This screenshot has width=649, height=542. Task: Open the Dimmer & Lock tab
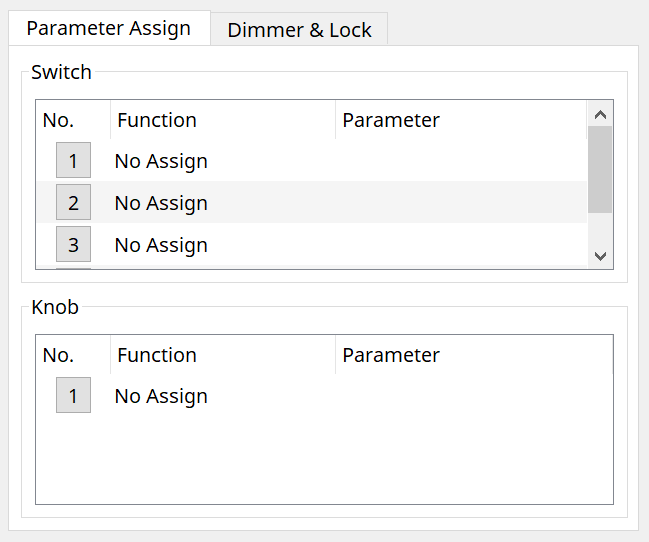tap(299, 30)
